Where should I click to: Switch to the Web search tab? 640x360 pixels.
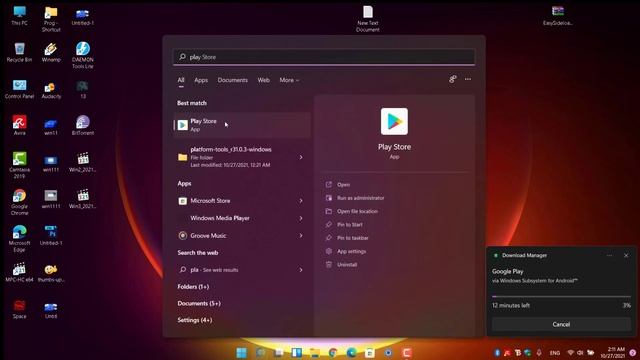263,80
